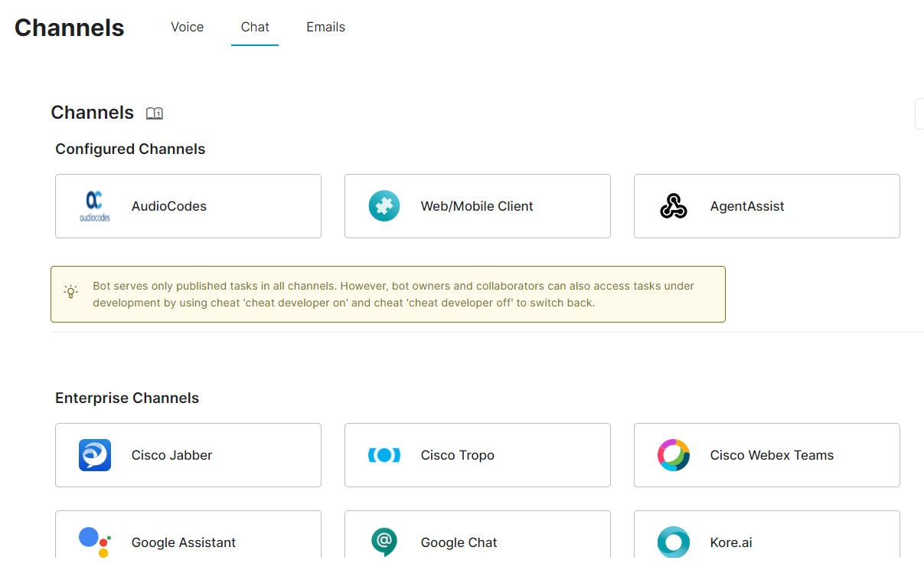This screenshot has width=924, height=580.
Task: Click the Cisco Webex Teams logo icon
Action: (x=674, y=455)
